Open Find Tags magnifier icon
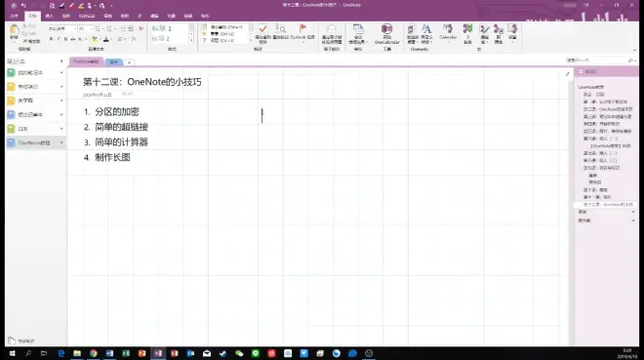This screenshot has width=644, height=360. [x=280, y=28]
